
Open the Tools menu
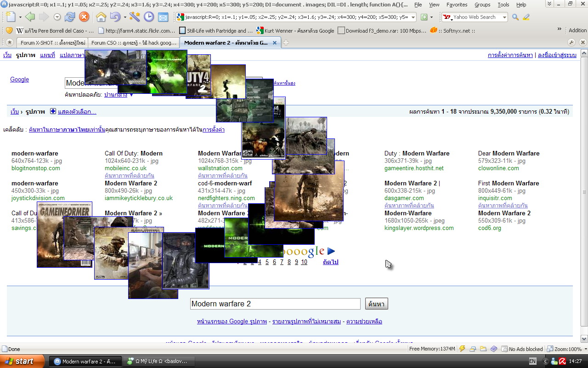pos(503,5)
